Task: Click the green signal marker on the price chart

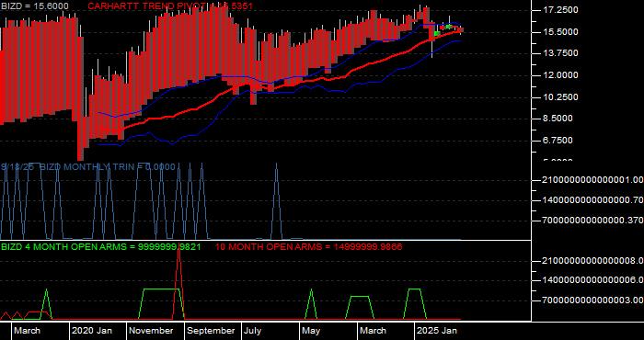Action: (437, 33)
